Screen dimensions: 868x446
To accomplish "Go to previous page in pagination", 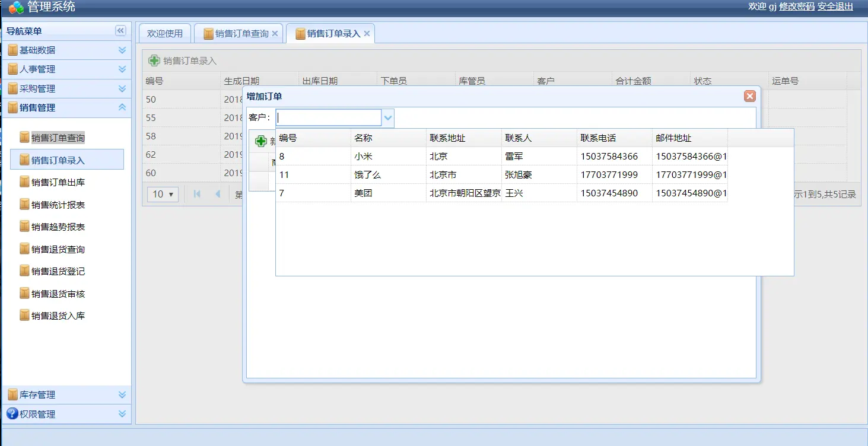I will (218, 194).
